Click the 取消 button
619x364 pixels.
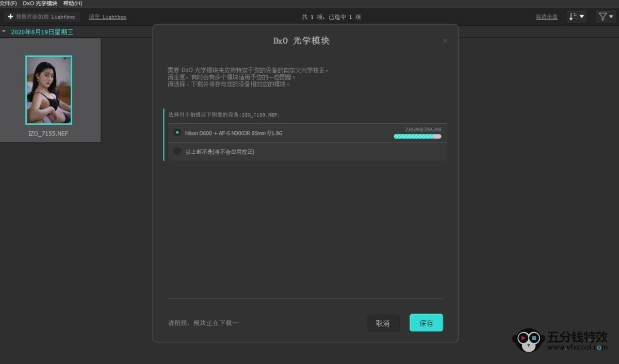[383, 323]
